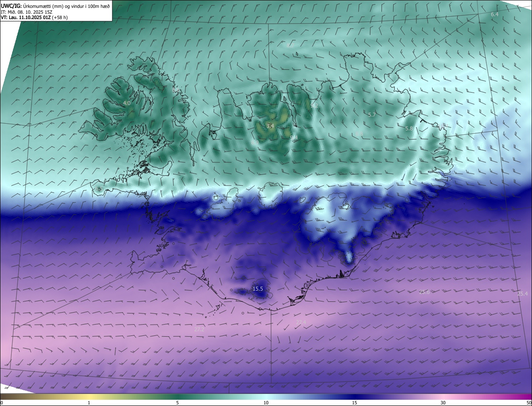The image size is (532, 406).
Task: Click the 27.2 value label
Action: (199, 329)
